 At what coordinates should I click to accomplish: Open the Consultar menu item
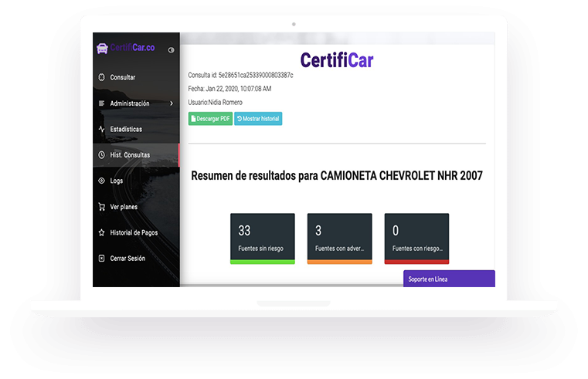point(136,77)
